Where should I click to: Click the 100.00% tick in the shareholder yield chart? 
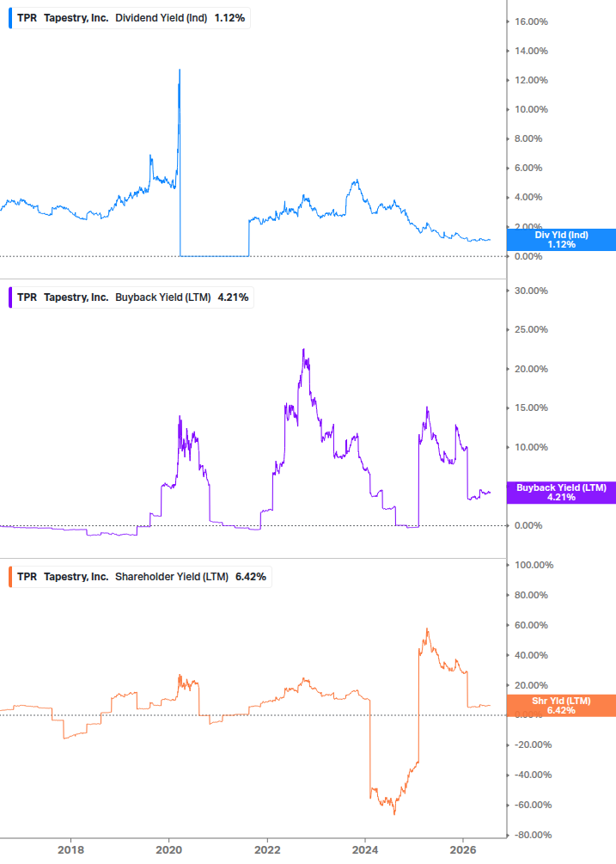[x=534, y=566]
